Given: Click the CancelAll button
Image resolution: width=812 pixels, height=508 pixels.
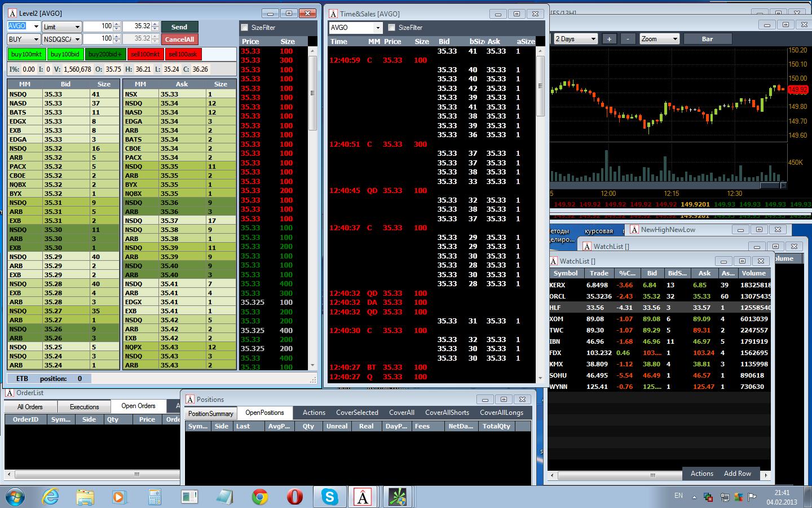Looking at the screenshot, I should 179,39.
